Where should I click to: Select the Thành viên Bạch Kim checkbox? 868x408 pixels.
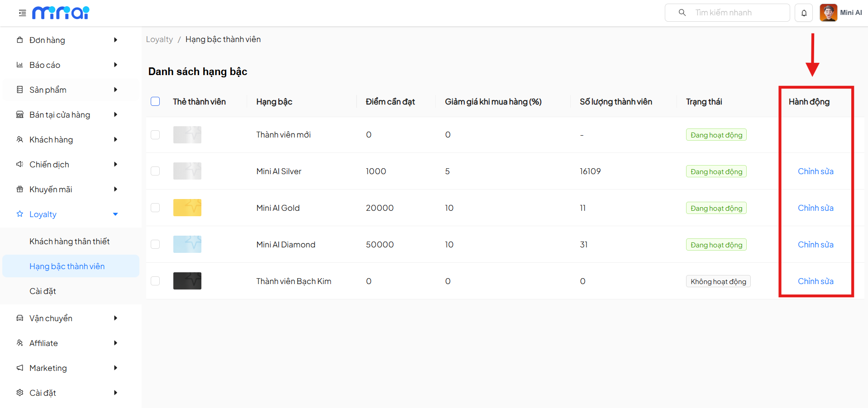(x=155, y=281)
